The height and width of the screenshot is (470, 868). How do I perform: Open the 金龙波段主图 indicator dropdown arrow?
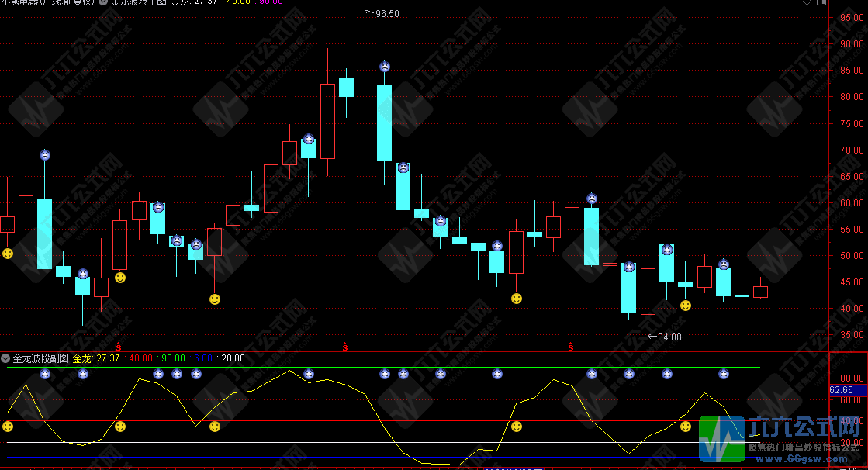(x=104, y=2)
